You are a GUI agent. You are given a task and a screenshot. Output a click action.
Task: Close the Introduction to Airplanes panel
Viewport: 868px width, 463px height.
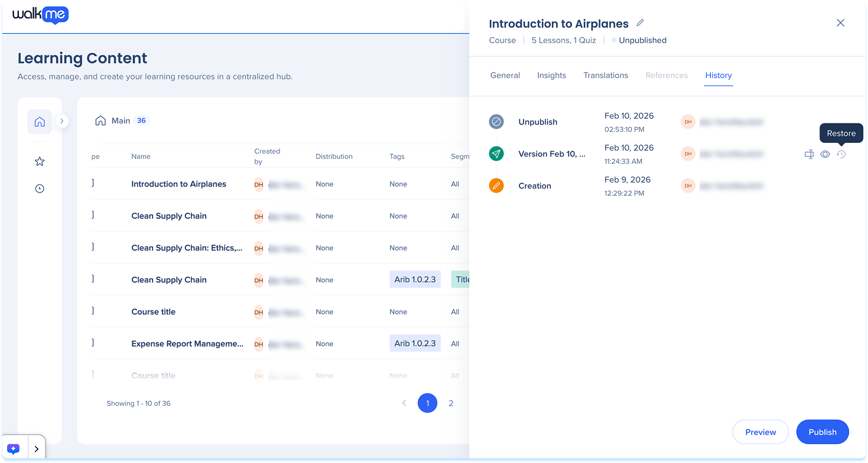click(840, 23)
